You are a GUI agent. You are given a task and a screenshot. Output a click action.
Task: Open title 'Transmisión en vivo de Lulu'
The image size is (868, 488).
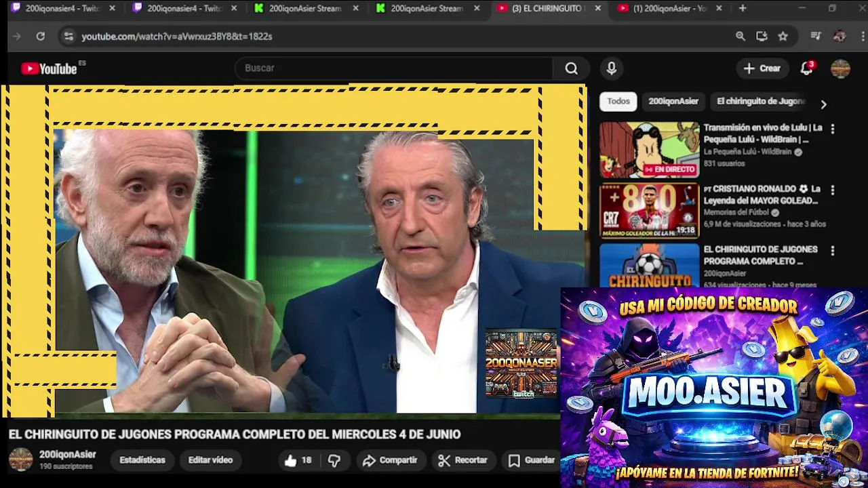[763, 134]
